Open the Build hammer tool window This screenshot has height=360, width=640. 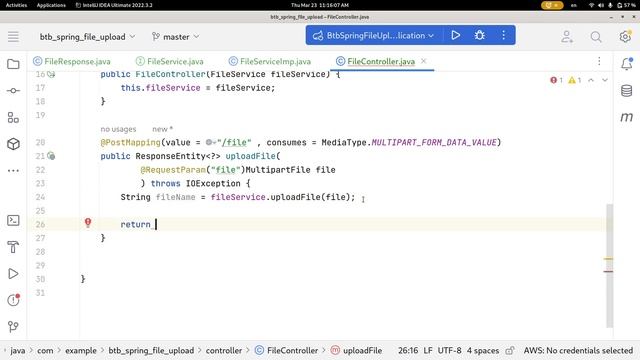click(13, 247)
